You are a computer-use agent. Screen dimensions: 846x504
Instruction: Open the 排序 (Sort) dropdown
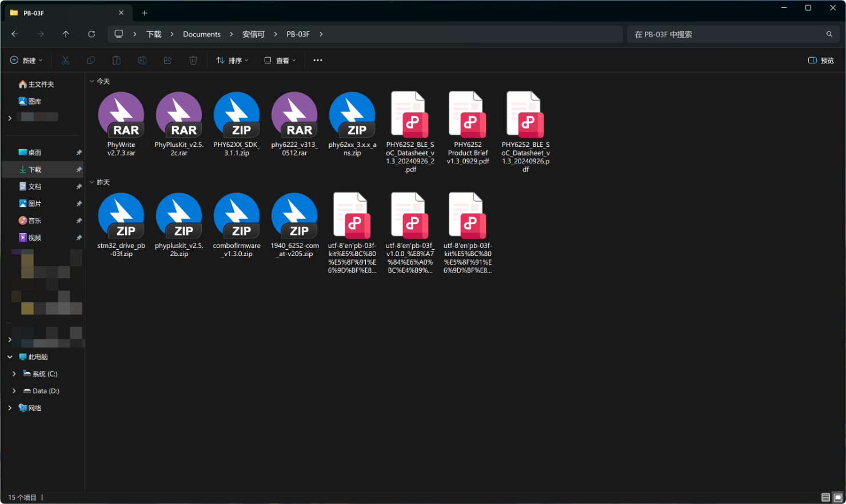point(232,60)
